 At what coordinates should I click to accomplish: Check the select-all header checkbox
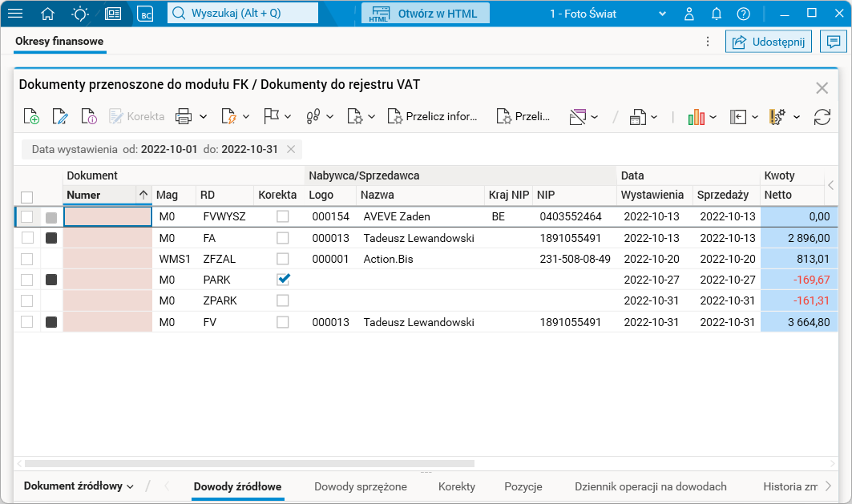(27, 196)
